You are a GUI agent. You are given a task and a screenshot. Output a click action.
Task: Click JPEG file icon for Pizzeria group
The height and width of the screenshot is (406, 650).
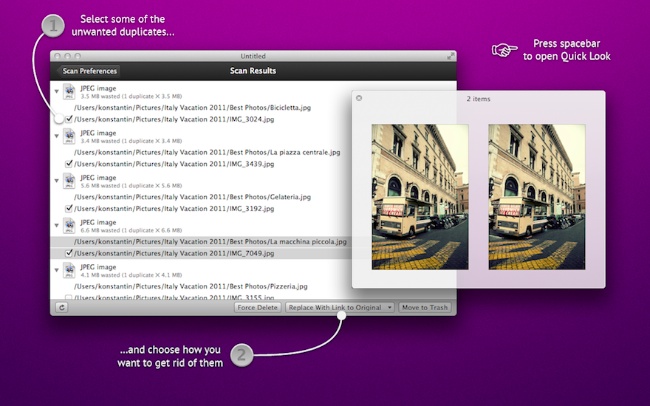[70, 271]
